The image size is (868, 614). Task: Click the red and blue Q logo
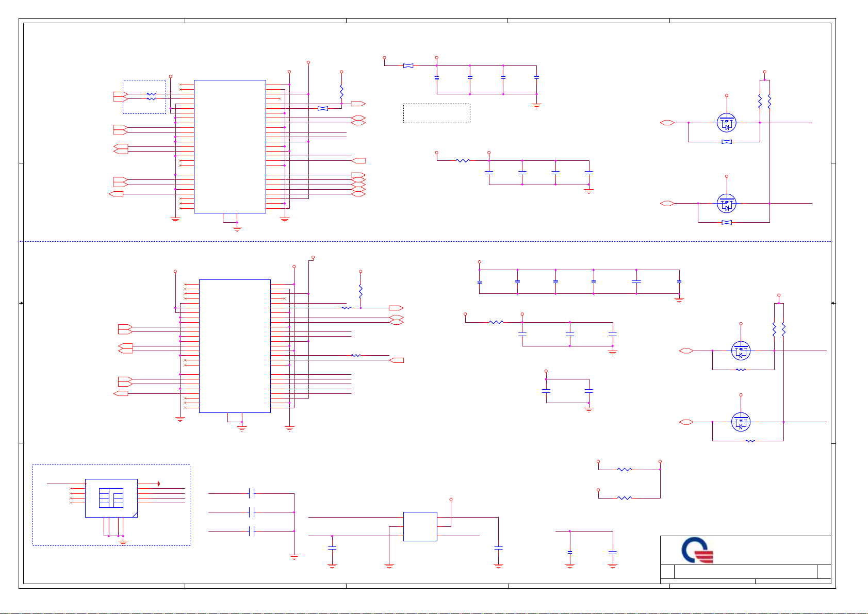[x=697, y=550]
